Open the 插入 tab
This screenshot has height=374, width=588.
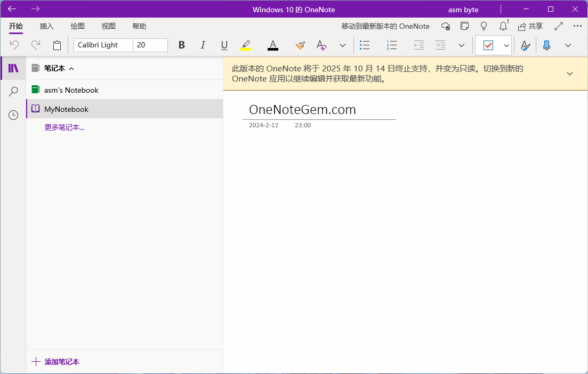point(47,26)
